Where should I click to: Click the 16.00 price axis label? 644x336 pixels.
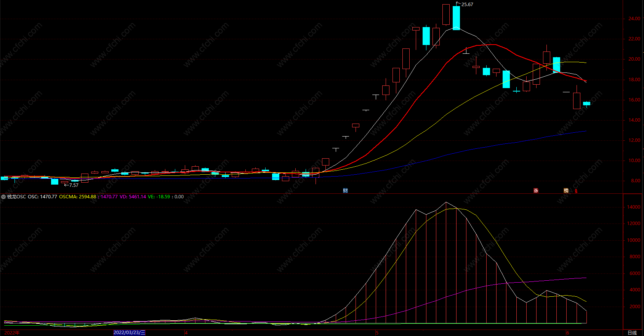point(634,100)
